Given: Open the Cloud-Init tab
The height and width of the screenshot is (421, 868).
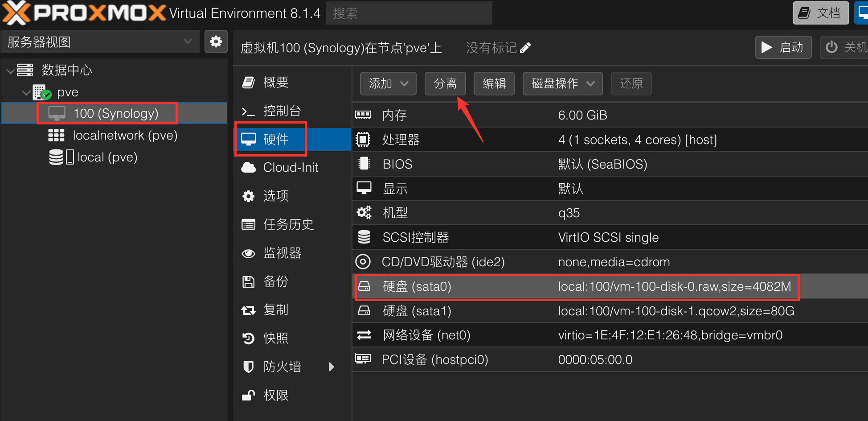Looking at the screenshot, I should coord(292,167).
